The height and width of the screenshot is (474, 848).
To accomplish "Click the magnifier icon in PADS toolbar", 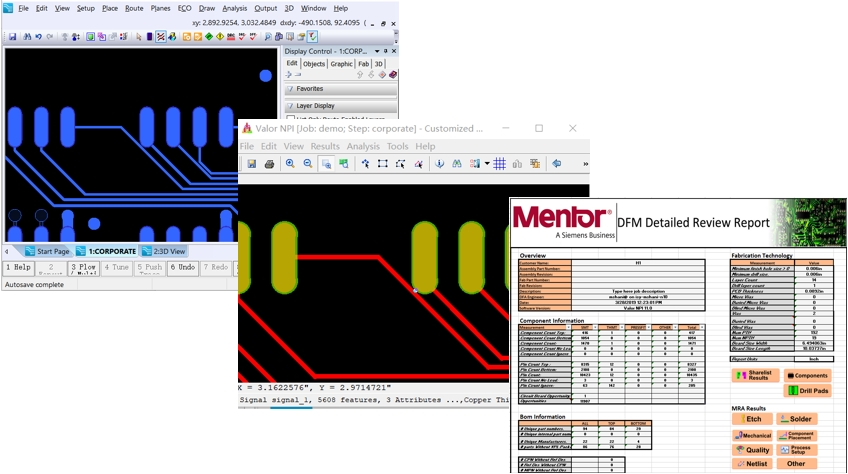I will 268,37.
